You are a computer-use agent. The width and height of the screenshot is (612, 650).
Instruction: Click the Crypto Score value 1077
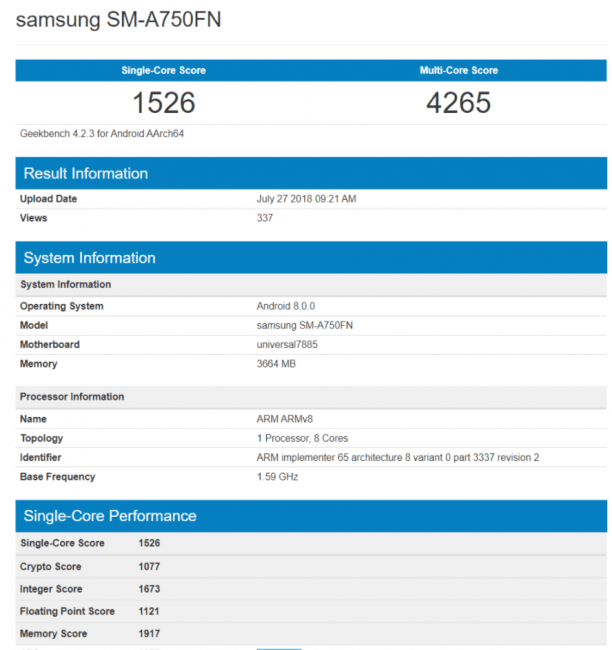[149, 567]
